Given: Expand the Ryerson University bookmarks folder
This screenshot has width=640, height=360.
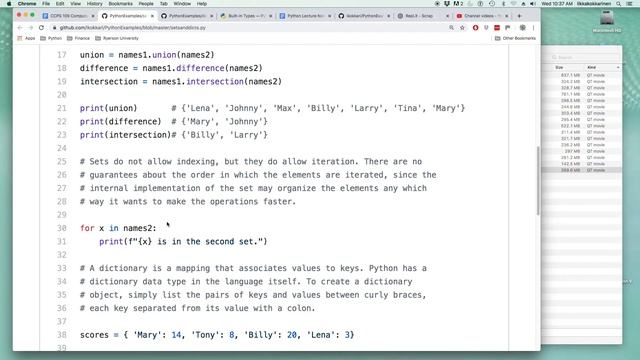Looking at the screenshot, I should (x=117, y=38).
